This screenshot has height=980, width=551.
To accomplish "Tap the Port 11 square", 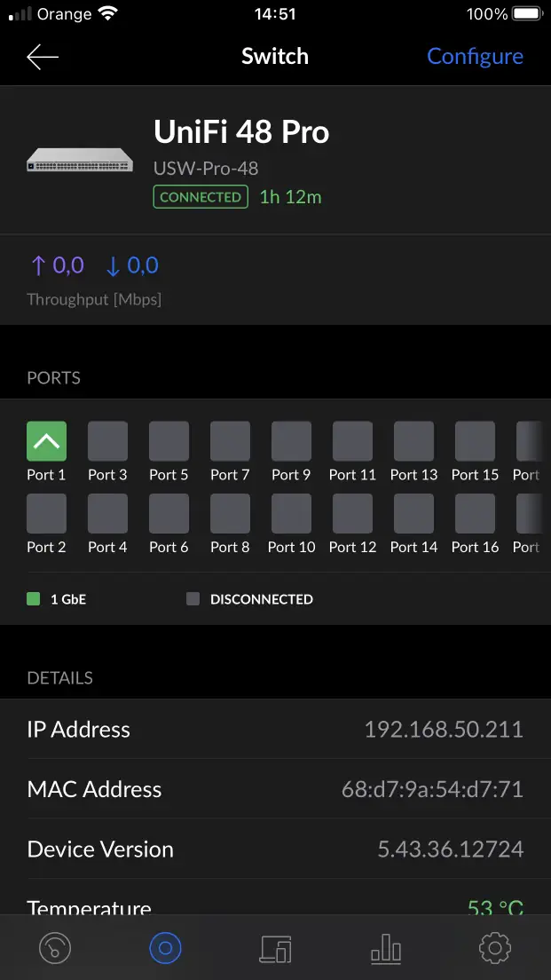I will pos(352,441).
